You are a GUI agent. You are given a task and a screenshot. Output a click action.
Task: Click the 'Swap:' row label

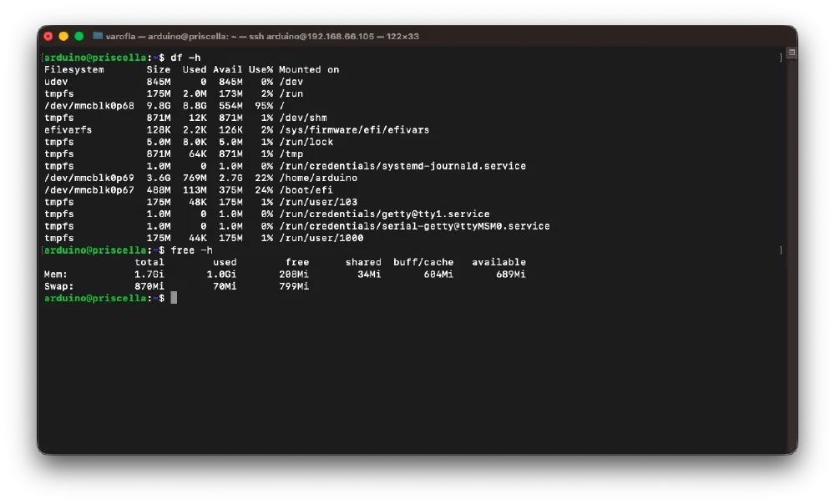click(58, 286)
